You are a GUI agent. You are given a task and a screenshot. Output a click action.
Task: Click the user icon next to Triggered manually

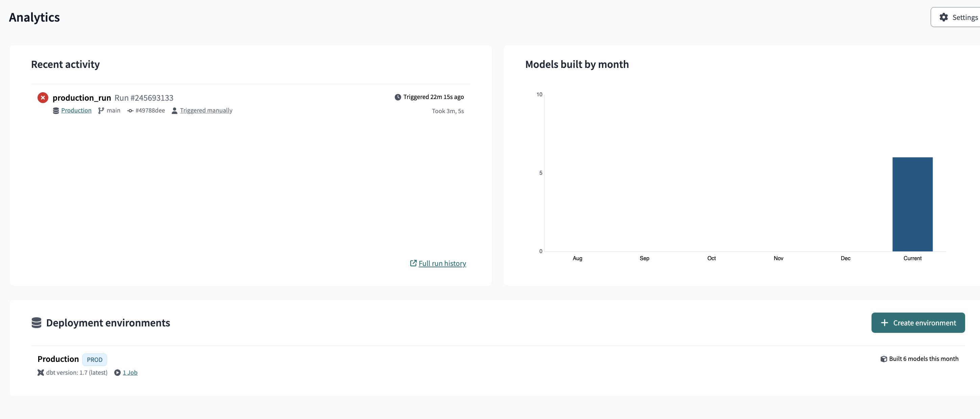174,111
